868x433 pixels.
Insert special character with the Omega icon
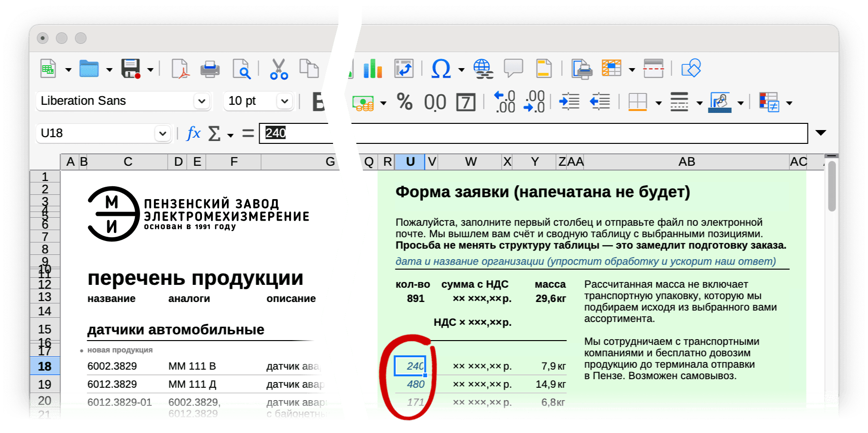click(x=441, y=68)
